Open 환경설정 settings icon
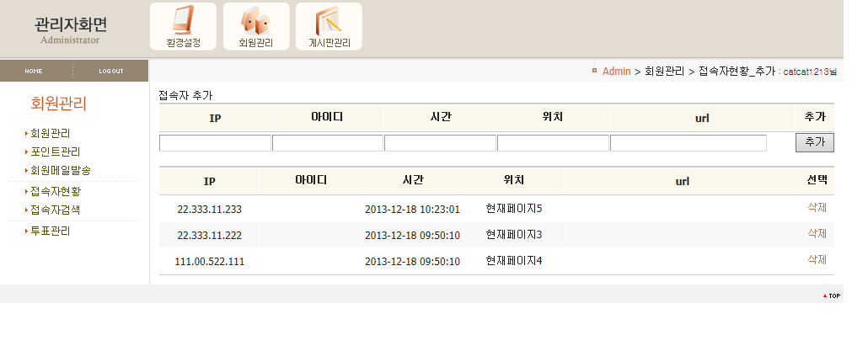 [183, 26]
